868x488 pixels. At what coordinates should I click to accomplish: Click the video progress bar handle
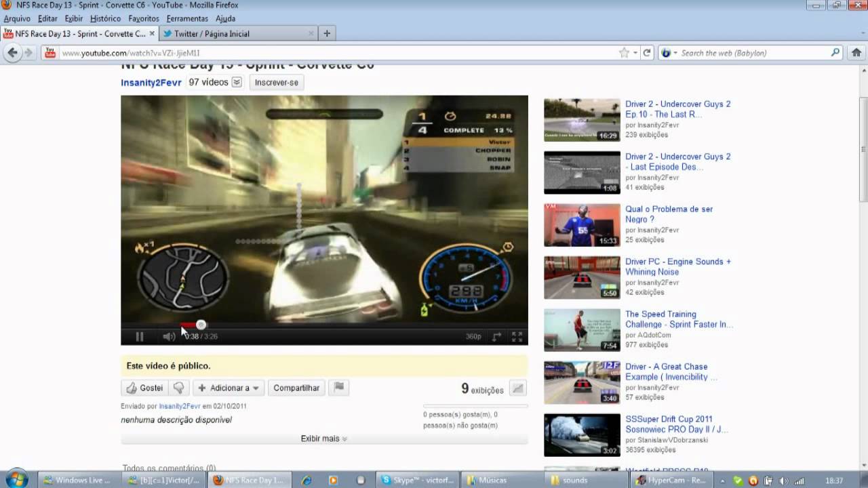[x=201, y=325]
